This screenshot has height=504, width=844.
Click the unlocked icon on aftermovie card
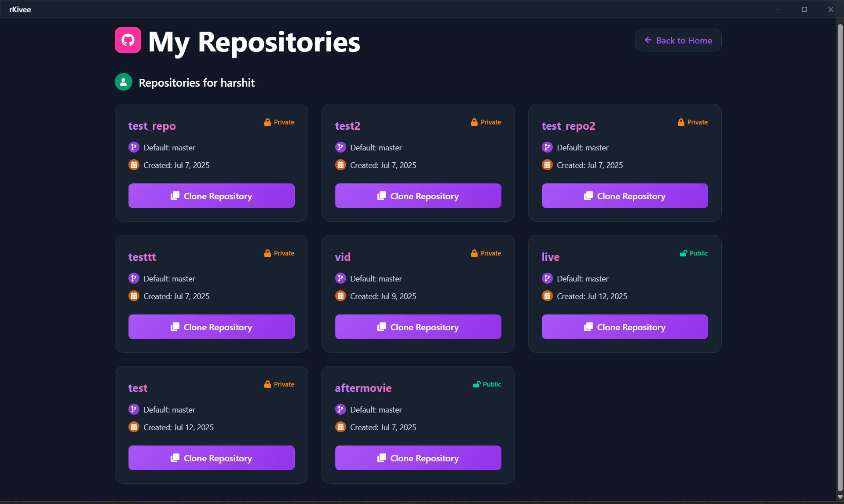pos(477,384)
